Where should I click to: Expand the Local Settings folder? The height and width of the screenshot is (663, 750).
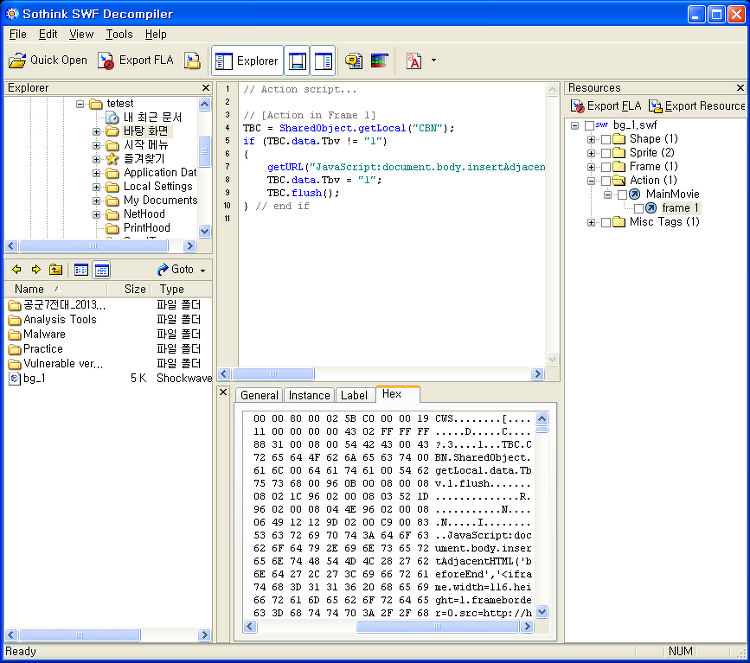[x=96, y=187]
